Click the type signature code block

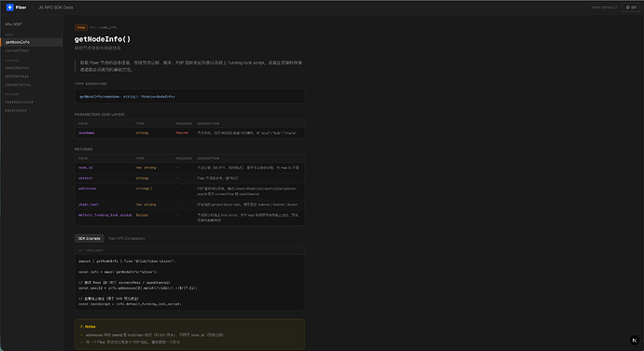point(189,96)
